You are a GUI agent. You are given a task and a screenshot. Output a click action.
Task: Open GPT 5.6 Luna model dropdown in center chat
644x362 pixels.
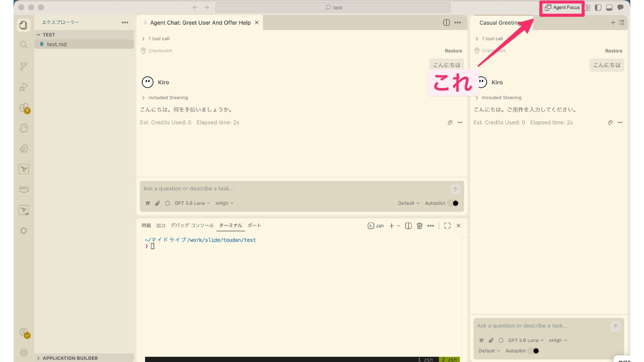pyautogui.click(x=192, y=203)
